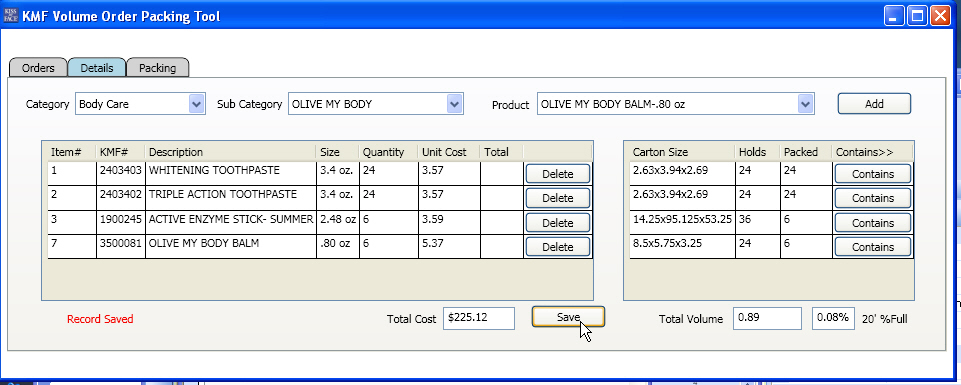The image size is (961, 385).
Task: Switch to the Orders tab
Action: point(38,67)
